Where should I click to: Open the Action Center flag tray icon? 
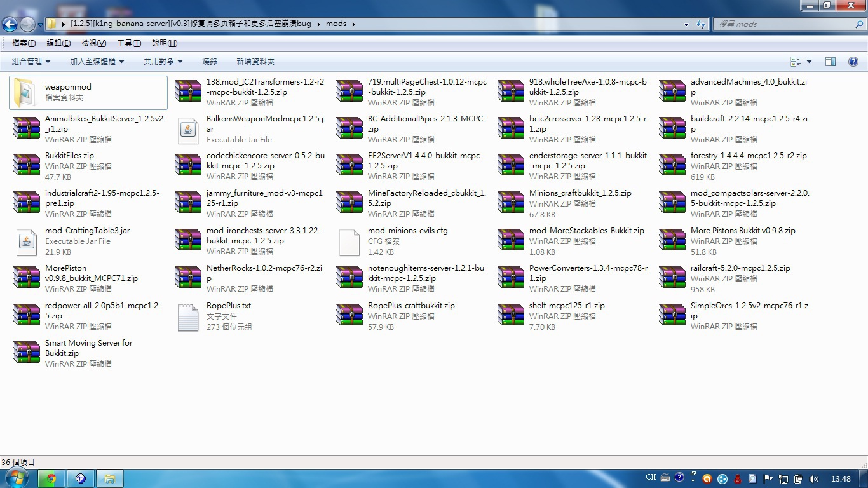coord(768,478)
